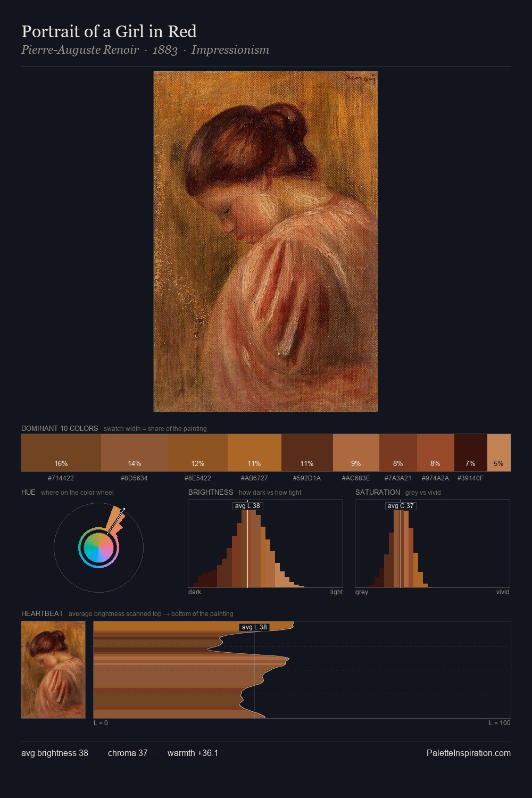Image resolution: width=532 pixels, height=798 pixels.
Task: Open the main Renoir painting image
Action: (265, 242)
